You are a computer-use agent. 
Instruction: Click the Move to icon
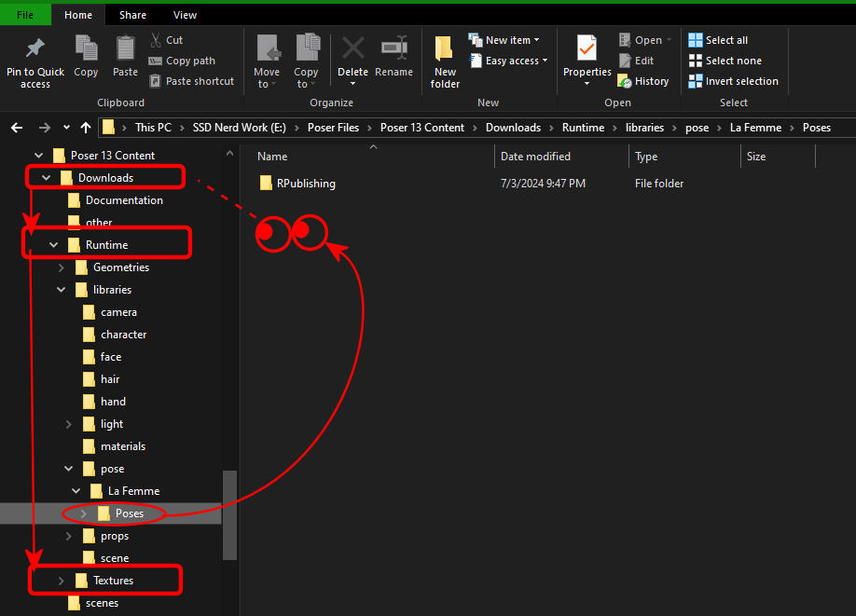269,48
